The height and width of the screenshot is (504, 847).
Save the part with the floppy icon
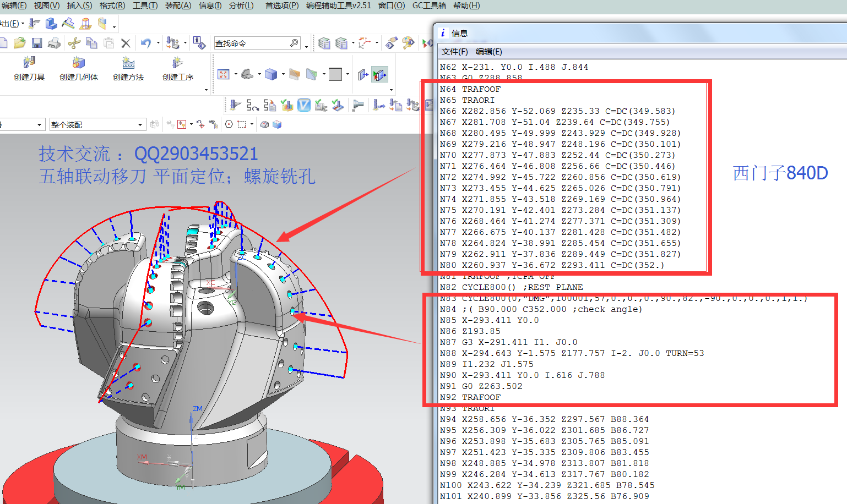(37, 43)
